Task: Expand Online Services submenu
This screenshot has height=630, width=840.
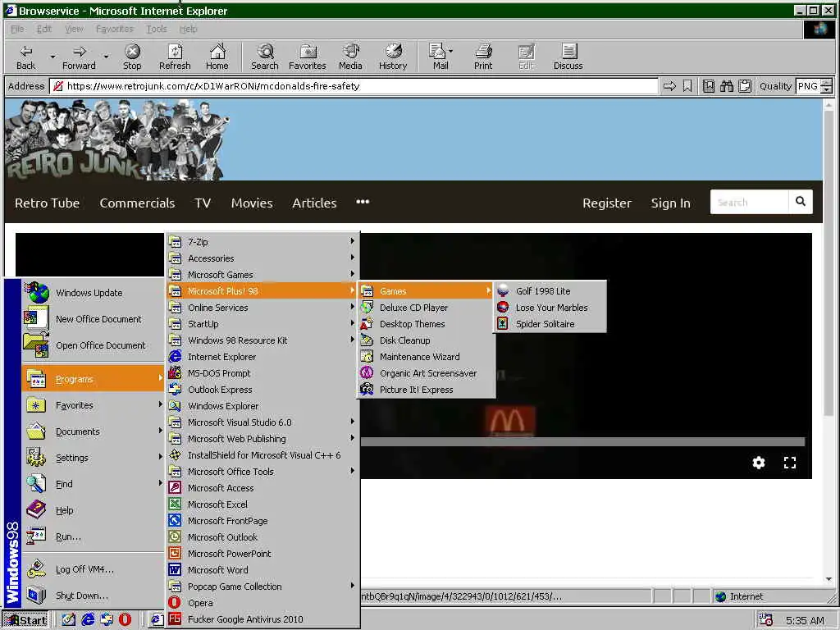Action: tap(262, 308)
